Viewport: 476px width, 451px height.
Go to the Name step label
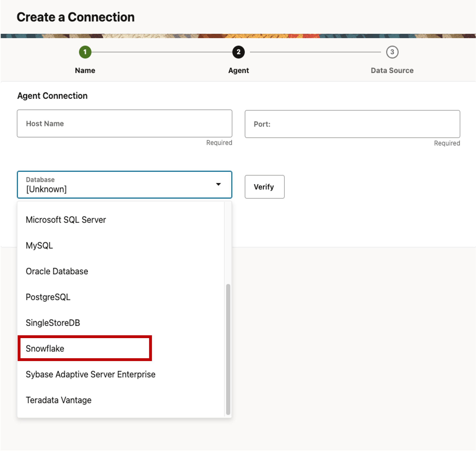click(x=85, y=70)
